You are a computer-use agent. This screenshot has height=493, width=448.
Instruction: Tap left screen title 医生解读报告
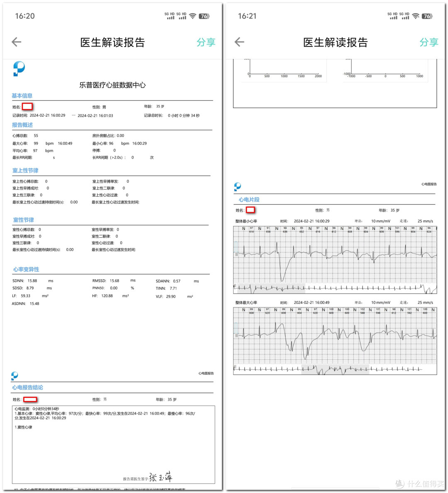coord(112,42)
